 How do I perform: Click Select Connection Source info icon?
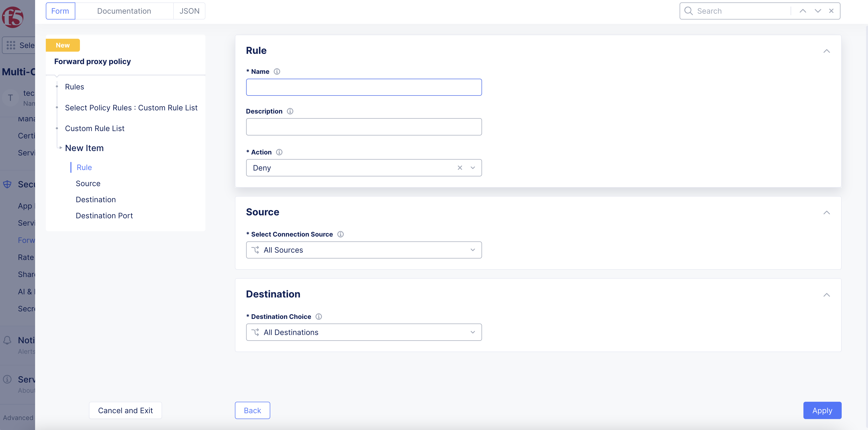340,234
